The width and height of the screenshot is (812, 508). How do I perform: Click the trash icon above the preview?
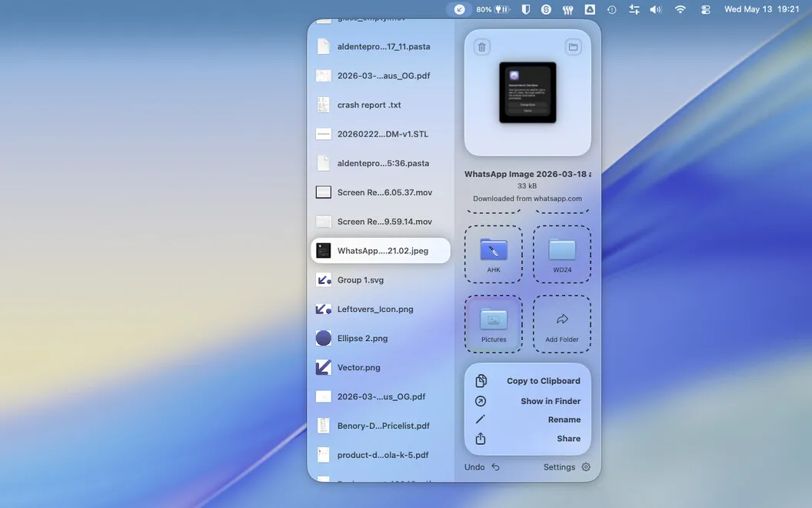481,47
